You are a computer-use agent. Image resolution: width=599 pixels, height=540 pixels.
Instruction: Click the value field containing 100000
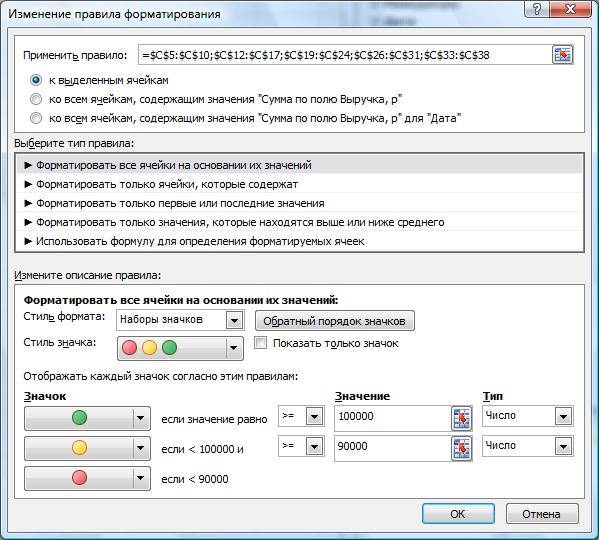coord(392,418)
